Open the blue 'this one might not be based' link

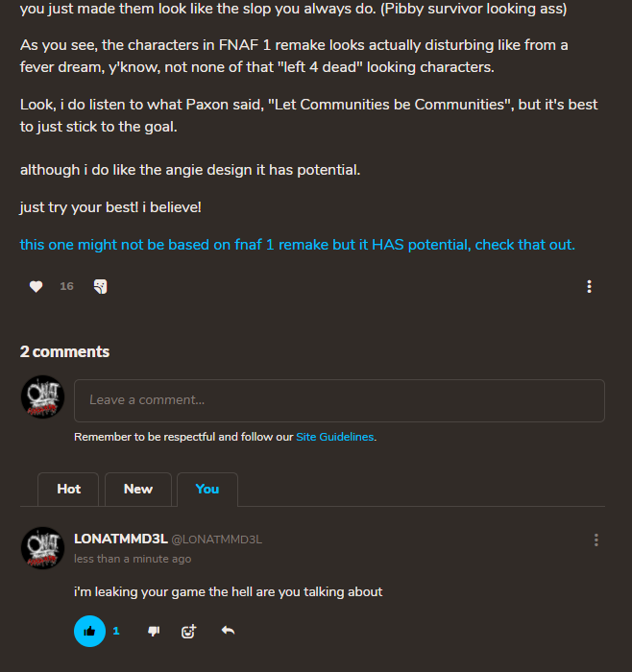tap(297, 245)
